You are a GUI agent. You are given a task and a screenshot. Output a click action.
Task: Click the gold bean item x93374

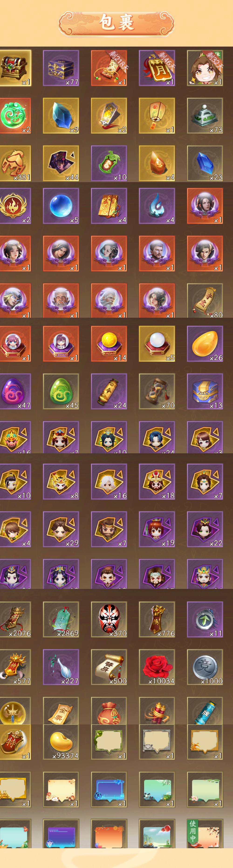(61, 742)
